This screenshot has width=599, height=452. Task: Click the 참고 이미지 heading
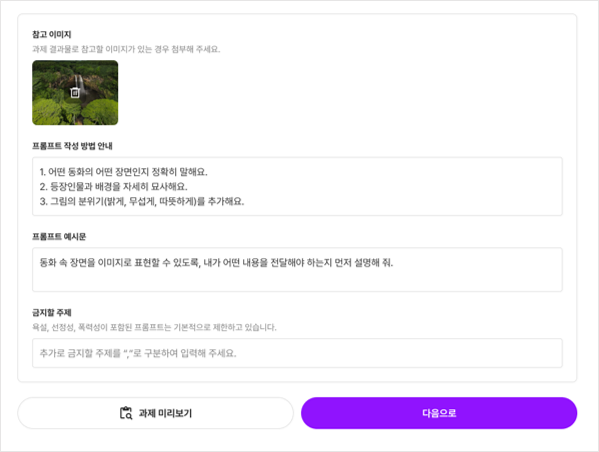52,34
